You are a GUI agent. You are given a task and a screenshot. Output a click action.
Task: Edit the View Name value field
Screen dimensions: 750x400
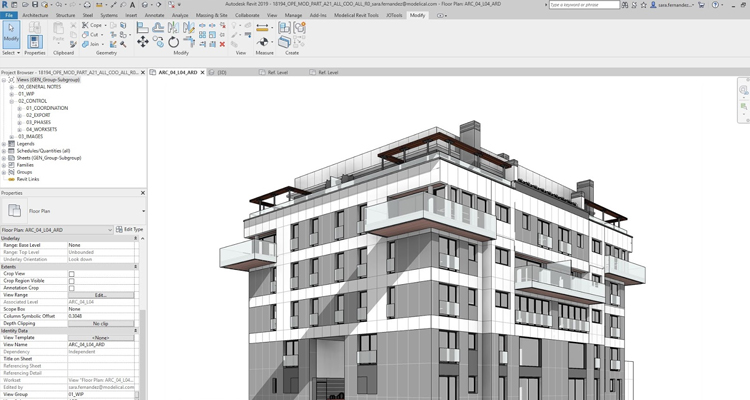click(x=101, y=344)
